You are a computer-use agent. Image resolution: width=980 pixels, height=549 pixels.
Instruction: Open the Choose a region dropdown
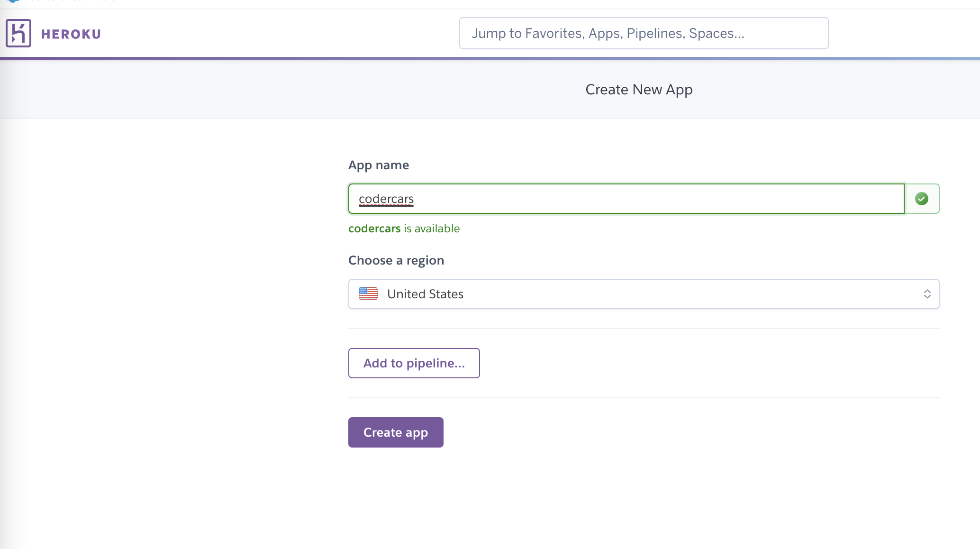tap(644, 294)
